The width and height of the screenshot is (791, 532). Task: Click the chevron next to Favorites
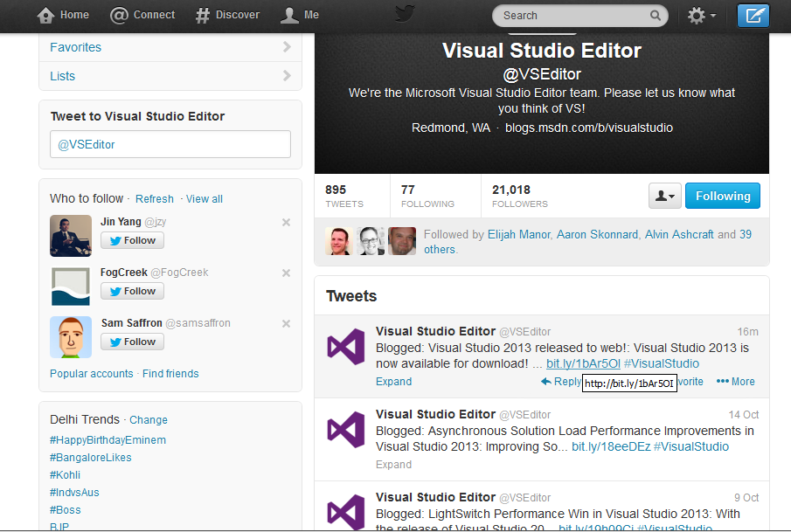[x=287, y=47]
